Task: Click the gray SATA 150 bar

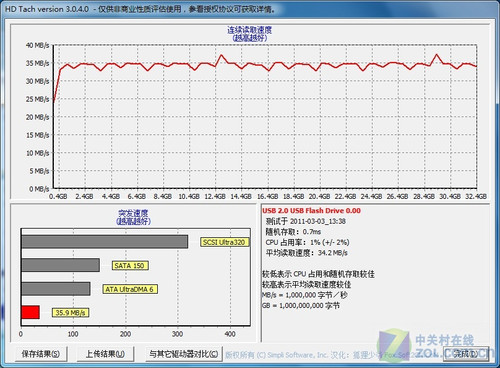Action: click(x=60, y=265)
